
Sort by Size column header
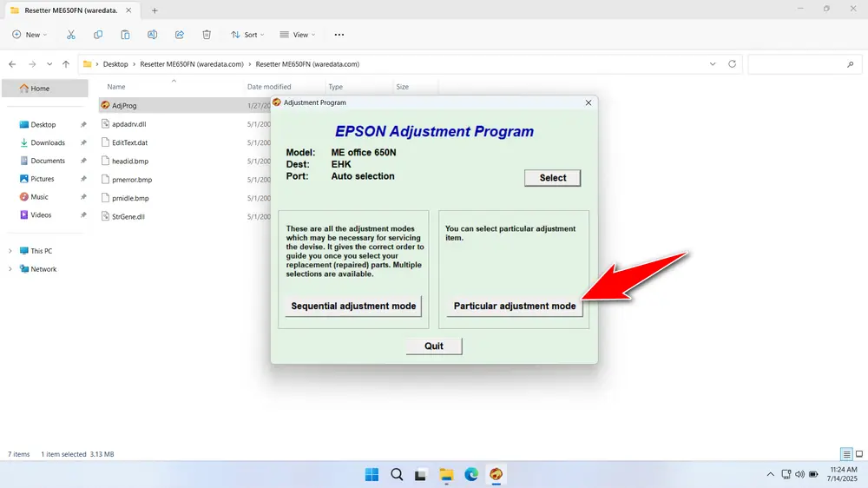pos(403,87)
